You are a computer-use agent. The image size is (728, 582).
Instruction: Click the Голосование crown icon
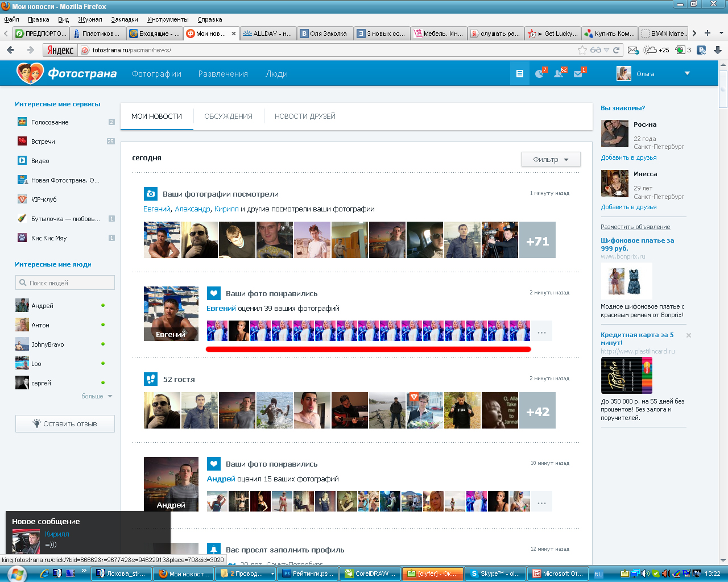22,122
